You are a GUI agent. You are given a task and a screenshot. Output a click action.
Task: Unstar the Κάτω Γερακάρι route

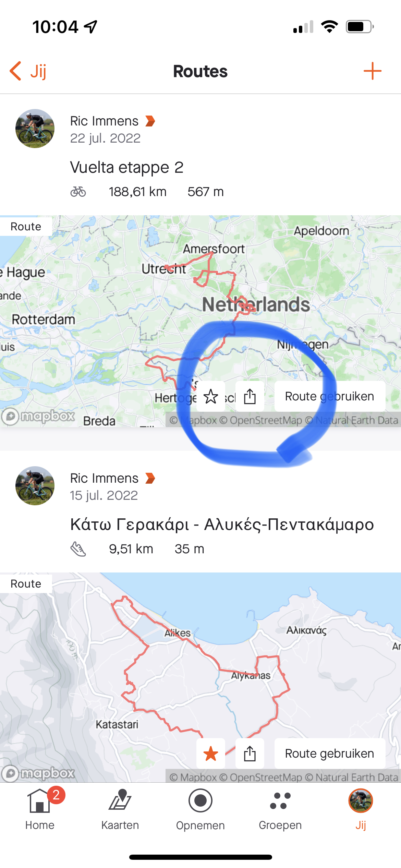pos(211,754)
